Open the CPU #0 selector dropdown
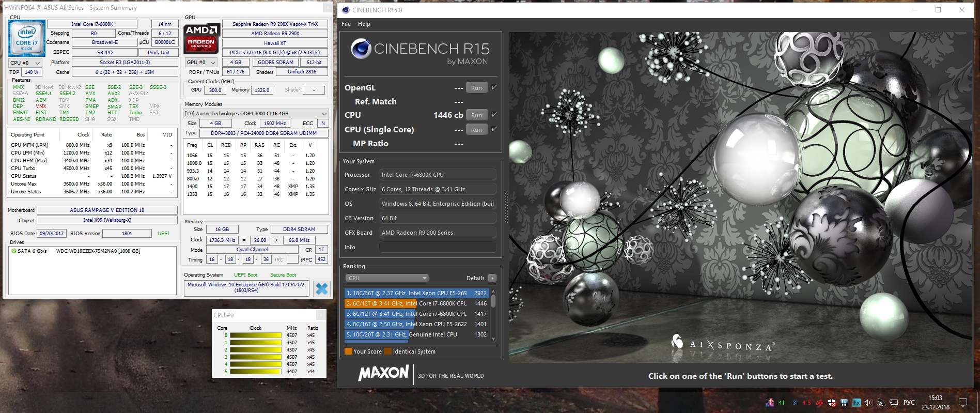The height and width of the screenshot is (413, 980). 25,63
